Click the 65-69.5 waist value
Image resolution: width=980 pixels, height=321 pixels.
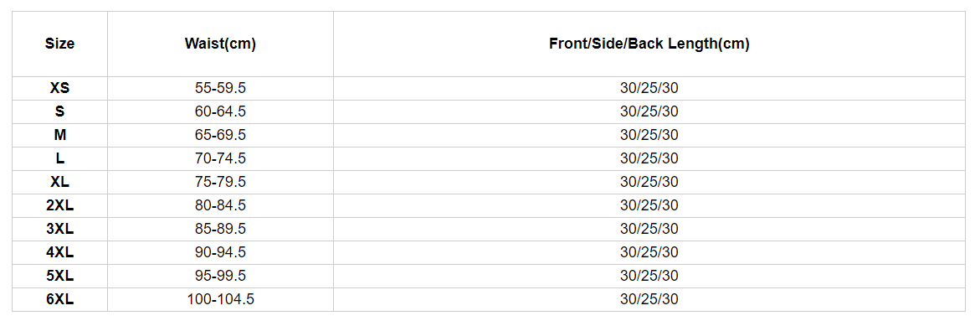(x=220, y=135)
